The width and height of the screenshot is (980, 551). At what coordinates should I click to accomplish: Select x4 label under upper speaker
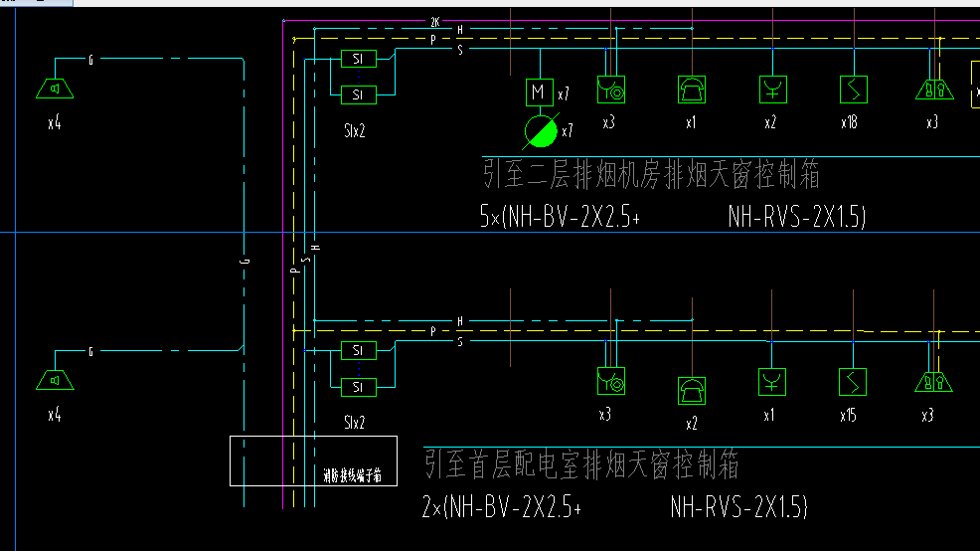pos(55,122)
